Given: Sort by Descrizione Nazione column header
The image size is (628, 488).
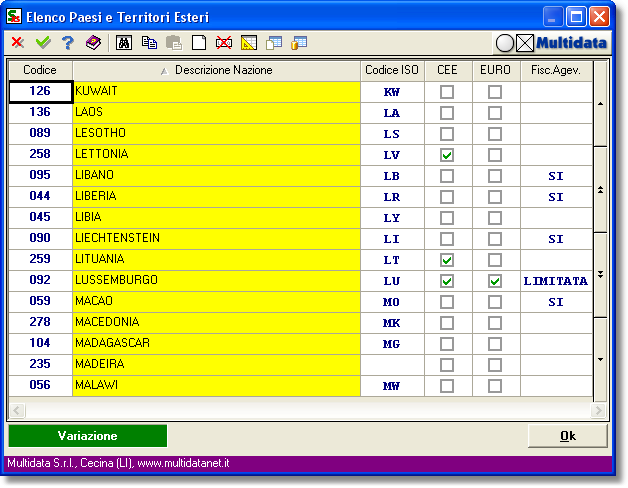Looking at the screenshot, I should 217,71.
